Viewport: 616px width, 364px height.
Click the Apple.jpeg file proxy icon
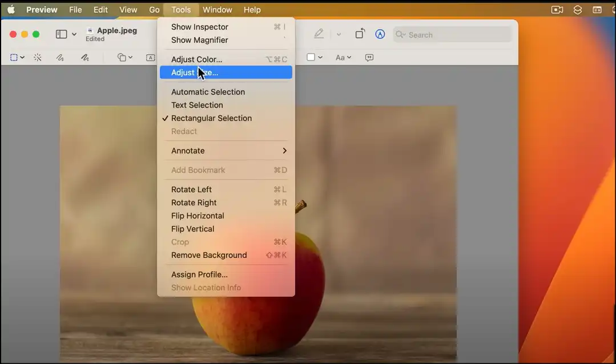[90, 30]
